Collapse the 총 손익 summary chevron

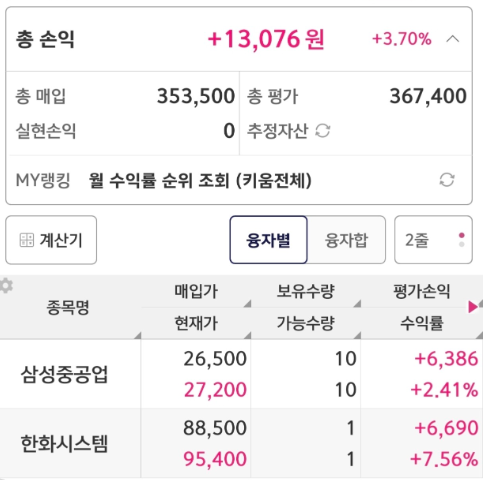(x=452, y=39)
